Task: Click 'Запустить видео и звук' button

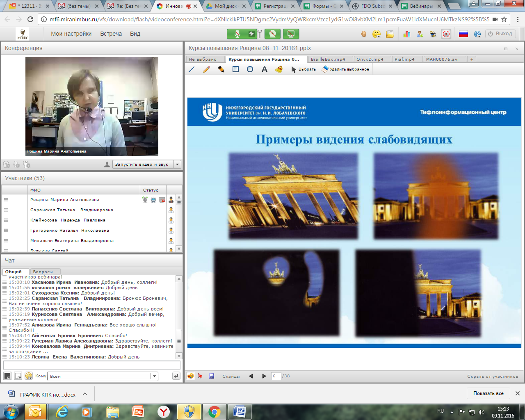Action: point(143,164)
